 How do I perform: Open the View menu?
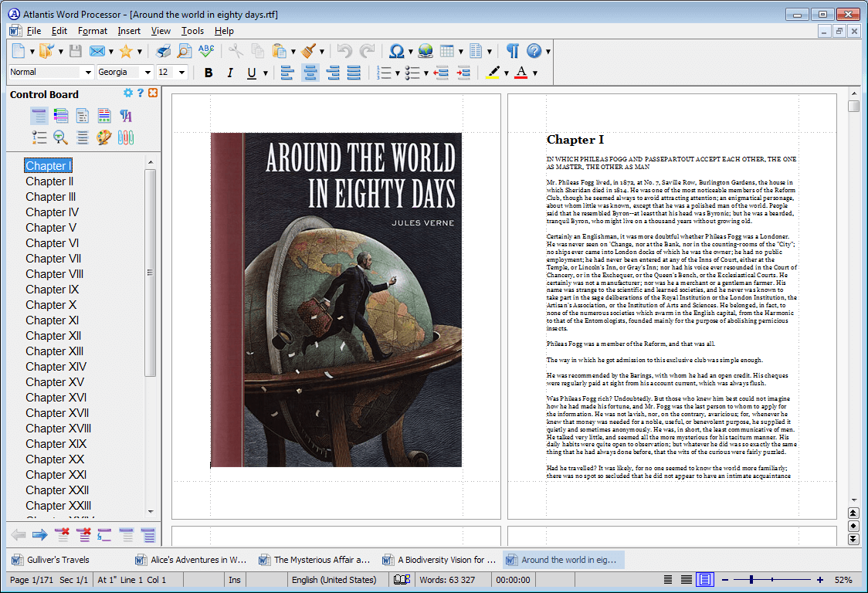[x=161, y=31]
